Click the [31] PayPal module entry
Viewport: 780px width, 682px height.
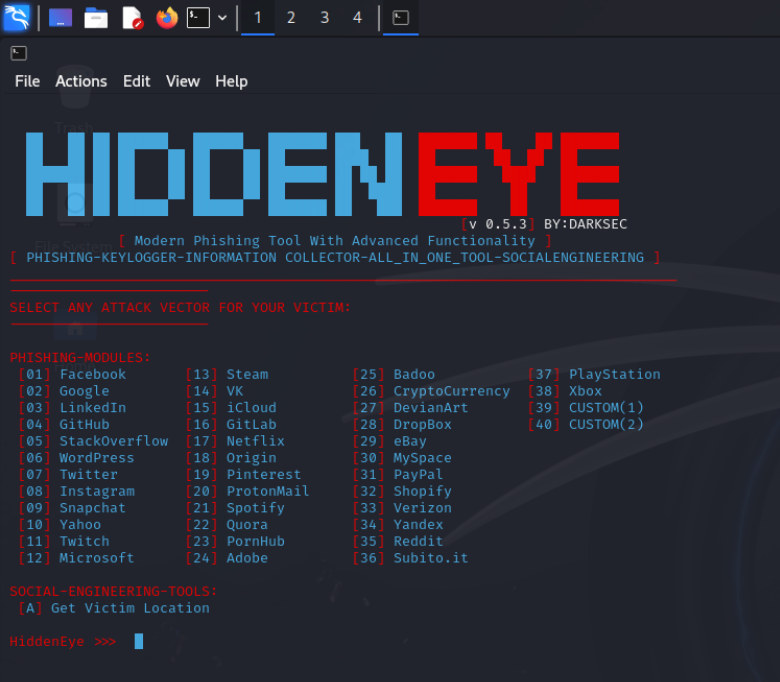tap(398, 474)
